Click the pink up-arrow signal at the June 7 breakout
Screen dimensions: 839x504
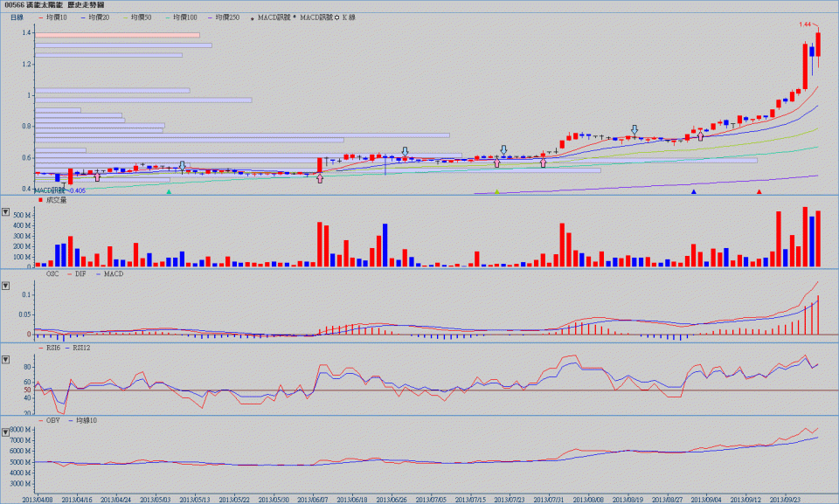point(320,178)
